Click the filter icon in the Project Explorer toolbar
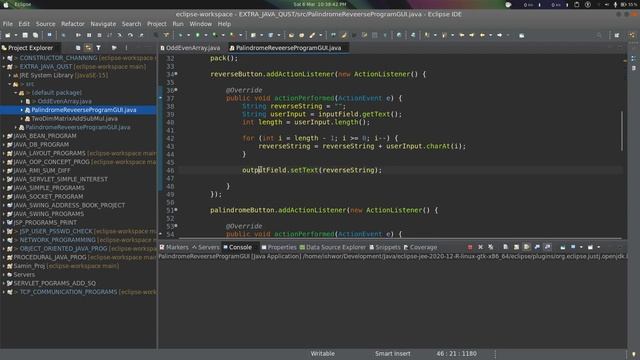Viewport: 640px width, 360px height. tap(98, 48)
